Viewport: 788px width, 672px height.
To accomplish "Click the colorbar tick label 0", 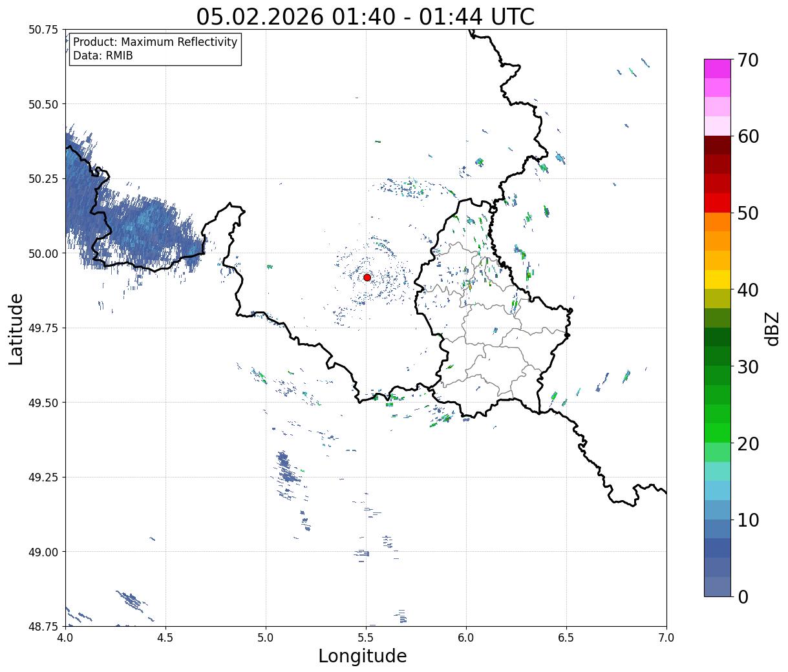I will 743,597.
